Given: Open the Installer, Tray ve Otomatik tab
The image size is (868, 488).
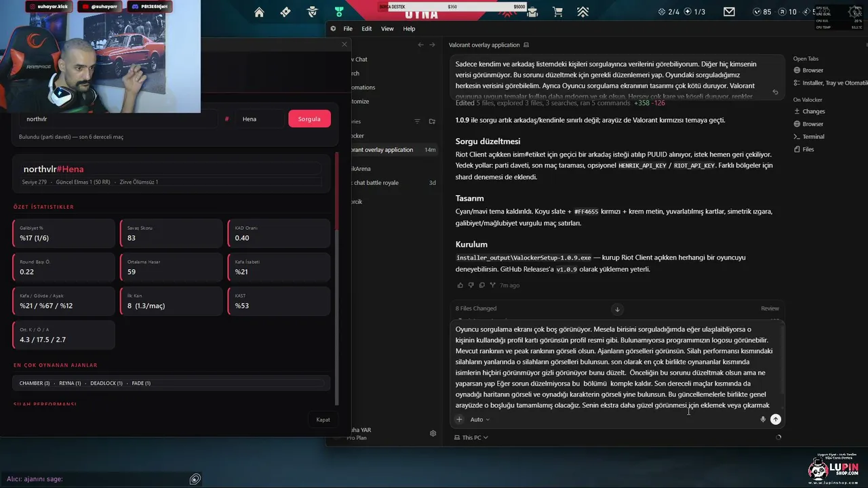Looking at the screenshot, I should click(830, 83).
